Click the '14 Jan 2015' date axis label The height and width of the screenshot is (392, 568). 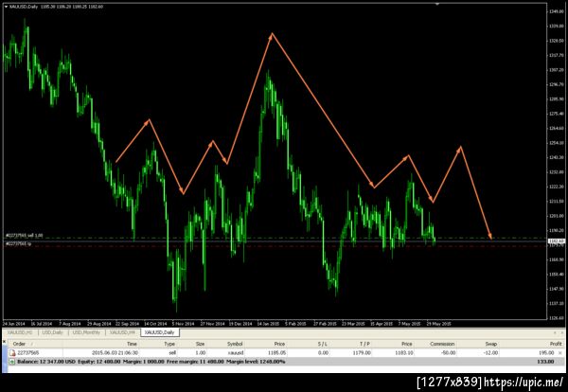click(x=268, y=324)
